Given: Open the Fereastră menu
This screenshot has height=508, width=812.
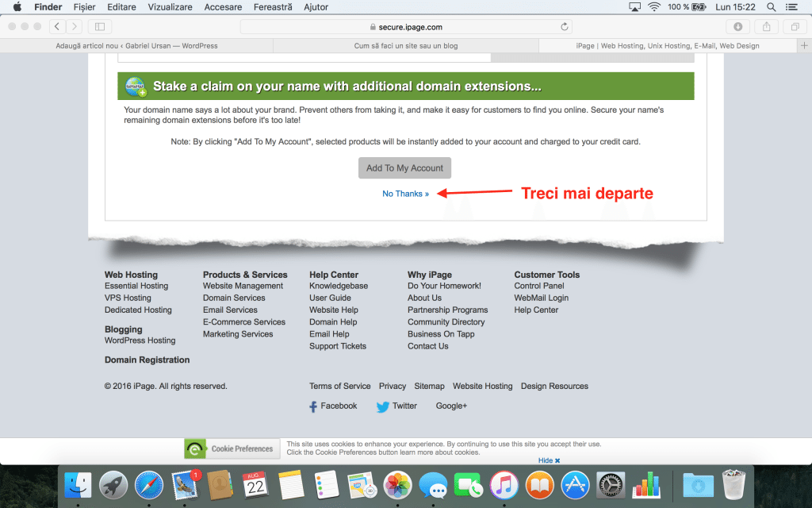Looking at the screenshot, I should (273, 6).
